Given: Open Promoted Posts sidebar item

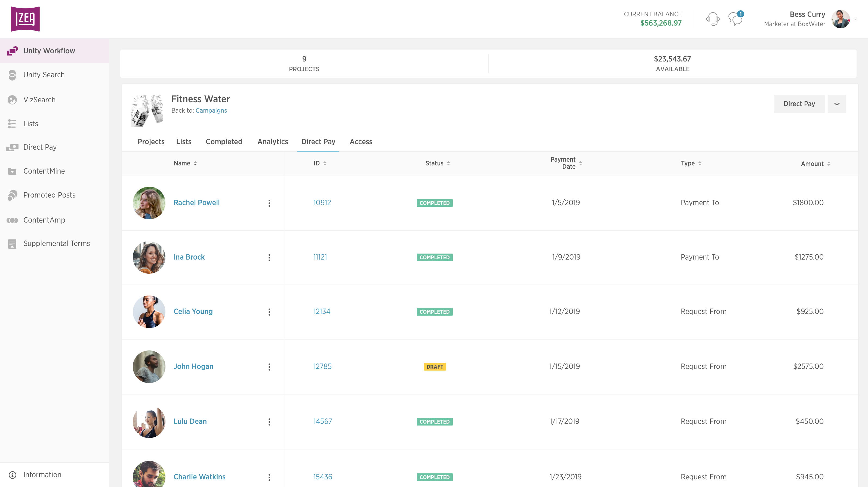Looking at the screenshot, I should pos(49,195).
